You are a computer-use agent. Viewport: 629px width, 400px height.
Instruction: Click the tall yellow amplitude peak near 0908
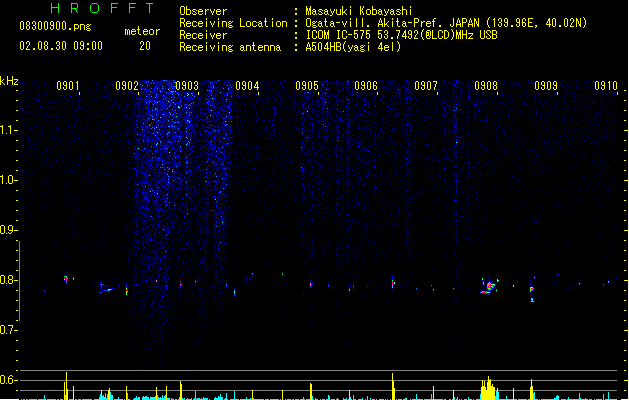pos(488,388)
